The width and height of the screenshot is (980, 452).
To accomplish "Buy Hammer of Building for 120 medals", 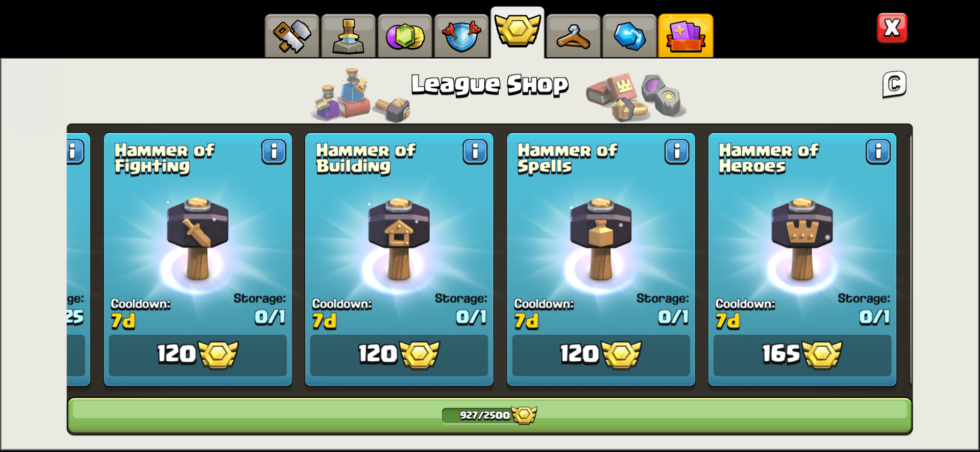I will pyautogui.click(x=399, y=355).
